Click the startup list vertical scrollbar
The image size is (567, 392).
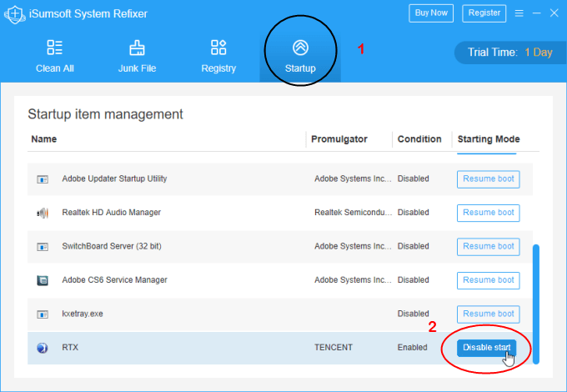536,304
